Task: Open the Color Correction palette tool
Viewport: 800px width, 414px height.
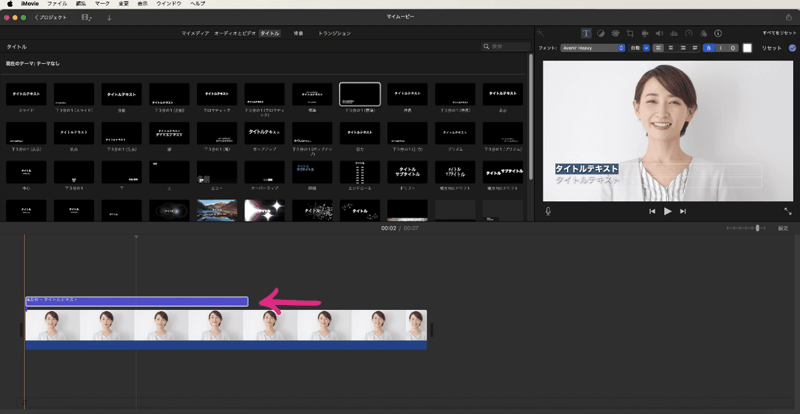Action: click(615, 33)
